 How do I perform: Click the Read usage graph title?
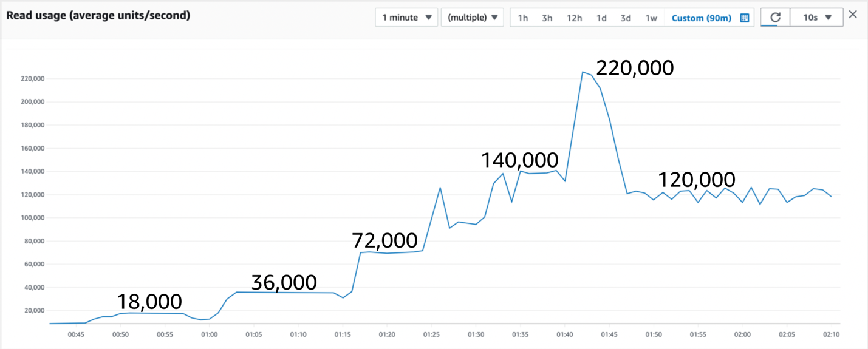coord(98,16)
